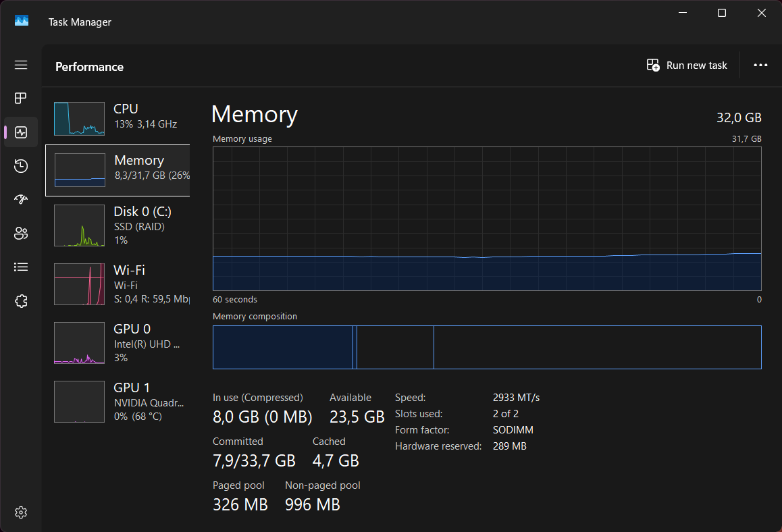Image resolution: width=782 pixels, height=532 pixels.
Task: Select the Performance page icon in sidebar
Action: click(21, 132)
